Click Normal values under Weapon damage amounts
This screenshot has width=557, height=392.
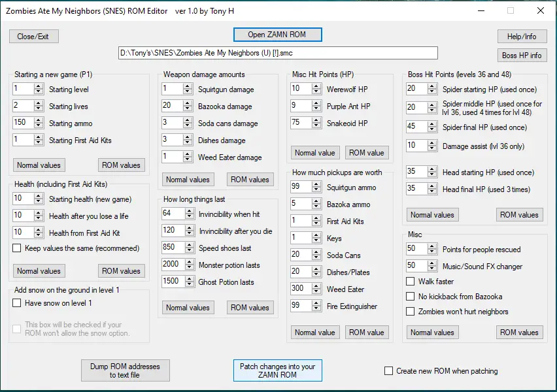(188, 179)
